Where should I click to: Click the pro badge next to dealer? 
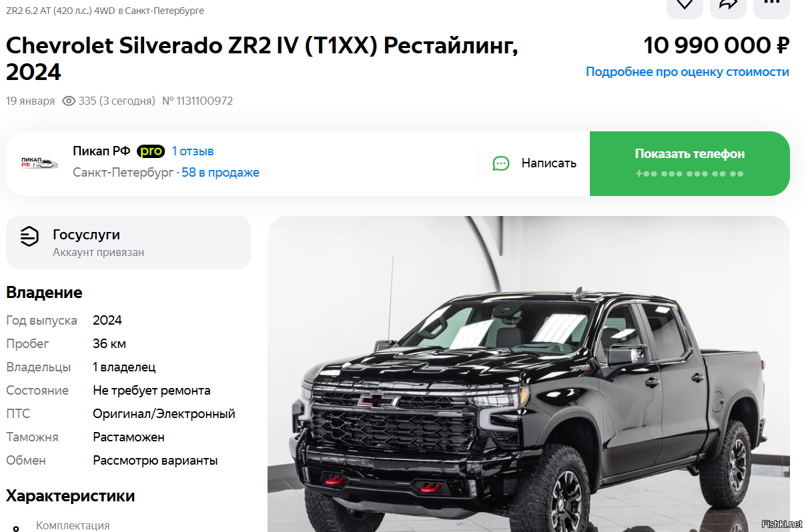pos(151,151)
